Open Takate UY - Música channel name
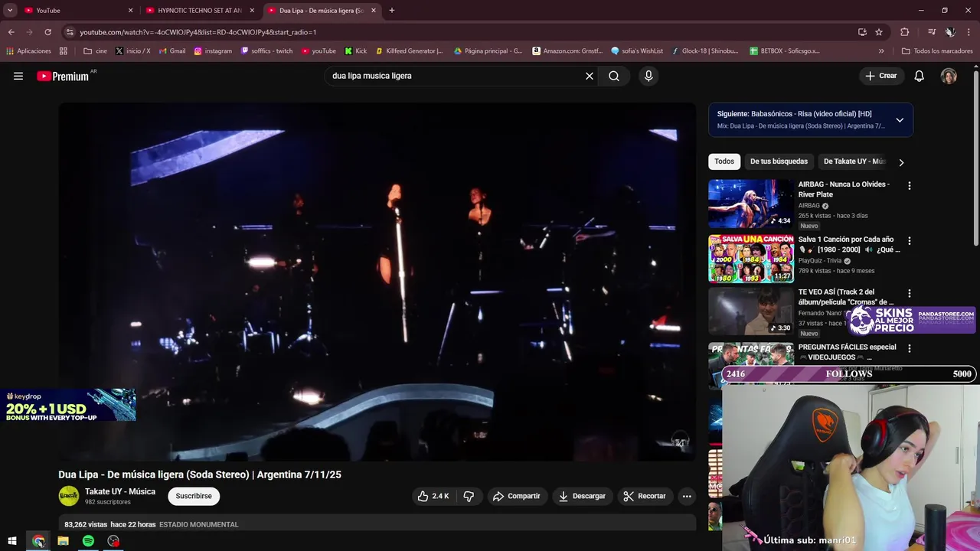 [120, 491]
